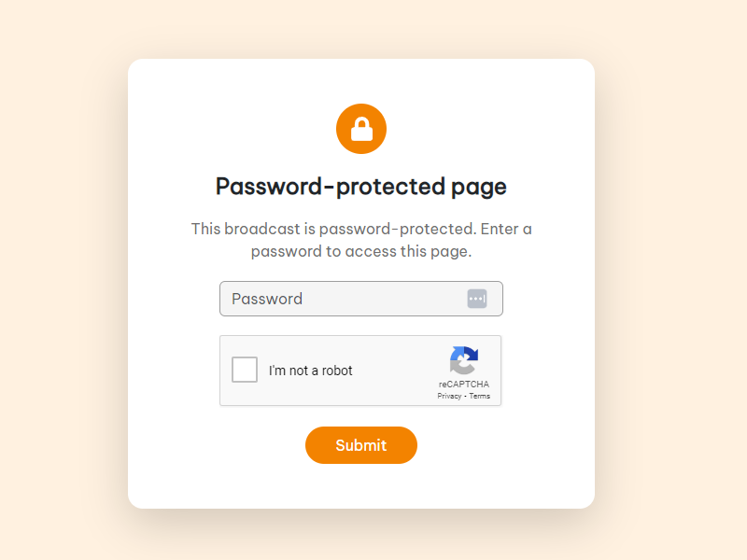The width and height of the screenshot is (747, 560).
Task: Click the small "reCAPTCHA" text under the logo
Action: (464, 385)
